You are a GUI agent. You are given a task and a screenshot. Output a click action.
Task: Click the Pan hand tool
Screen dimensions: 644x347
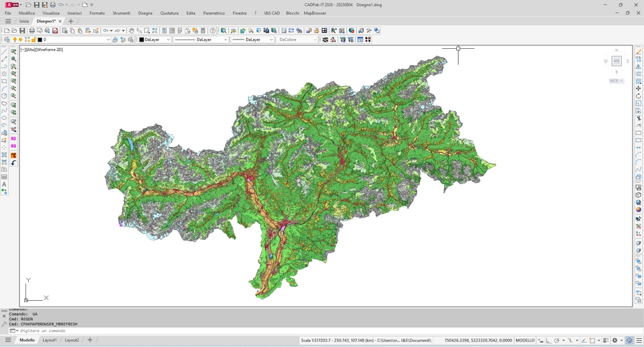point(131,30)
